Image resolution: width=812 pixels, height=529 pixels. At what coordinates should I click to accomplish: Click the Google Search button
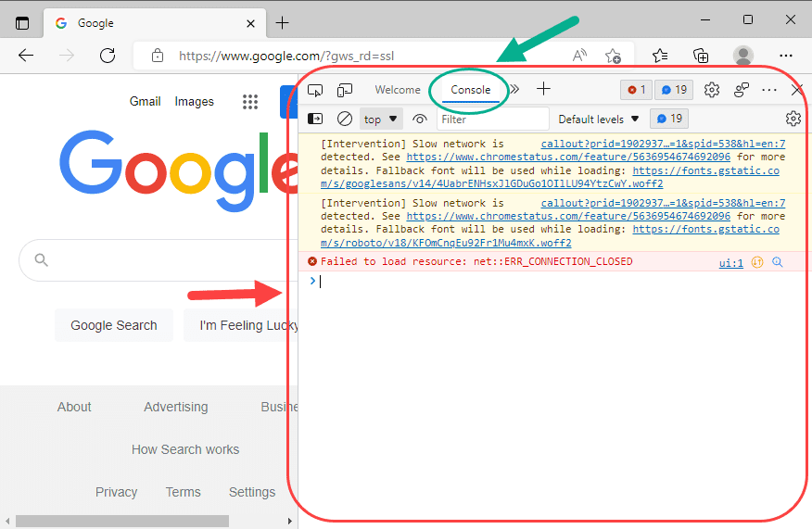pyautogui.click(x=114, y=325)
